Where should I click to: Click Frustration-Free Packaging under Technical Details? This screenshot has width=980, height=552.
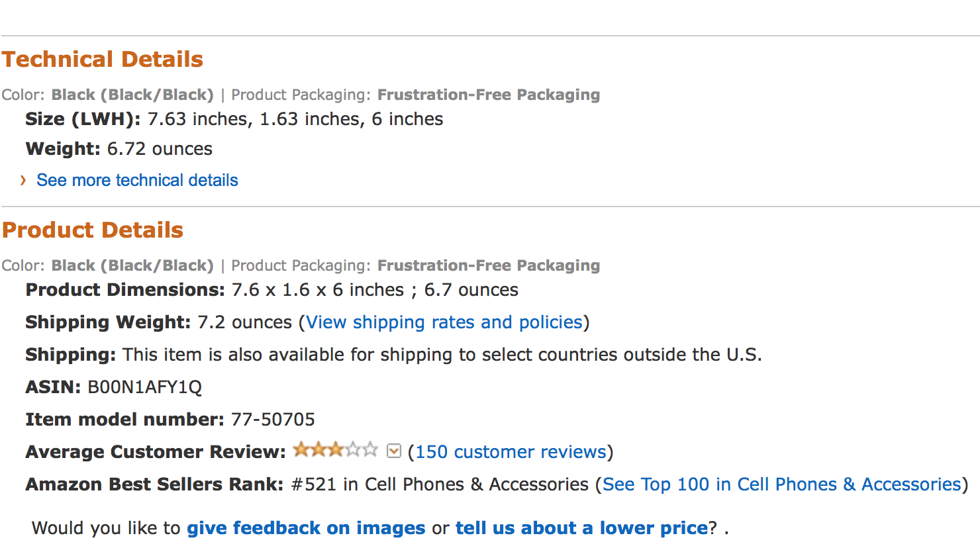pyautogui.click(x=489, y=95)
